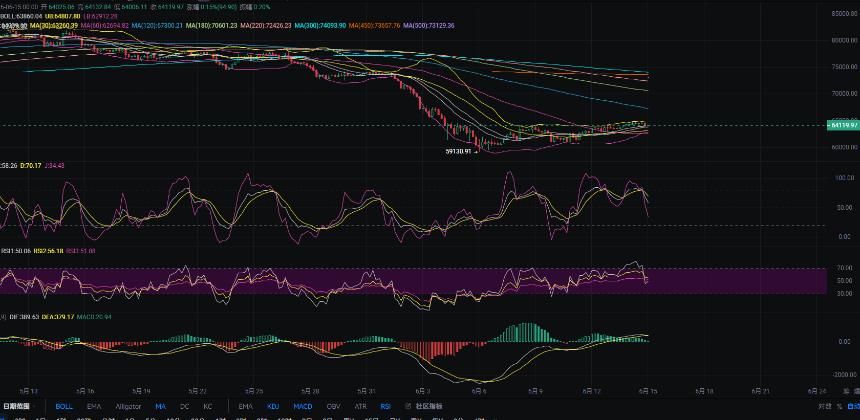
Task: Enable the DC channel indicator
Action: 184,406
